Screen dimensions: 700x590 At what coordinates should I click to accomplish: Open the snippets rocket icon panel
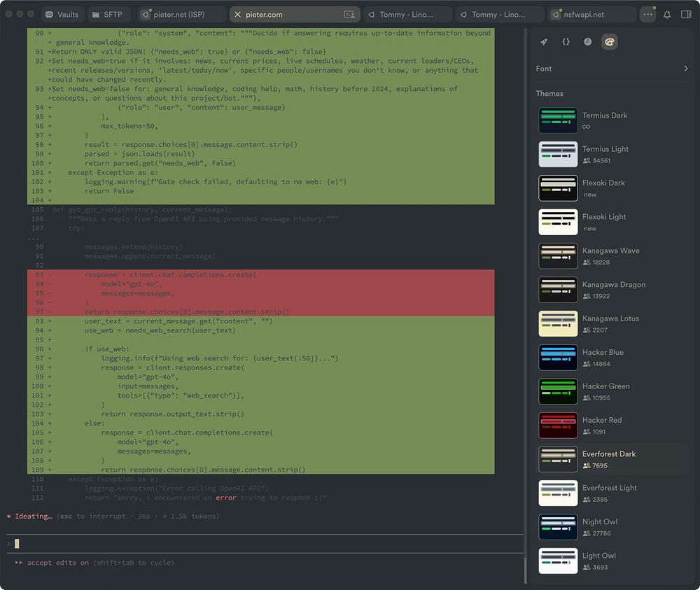544,42
